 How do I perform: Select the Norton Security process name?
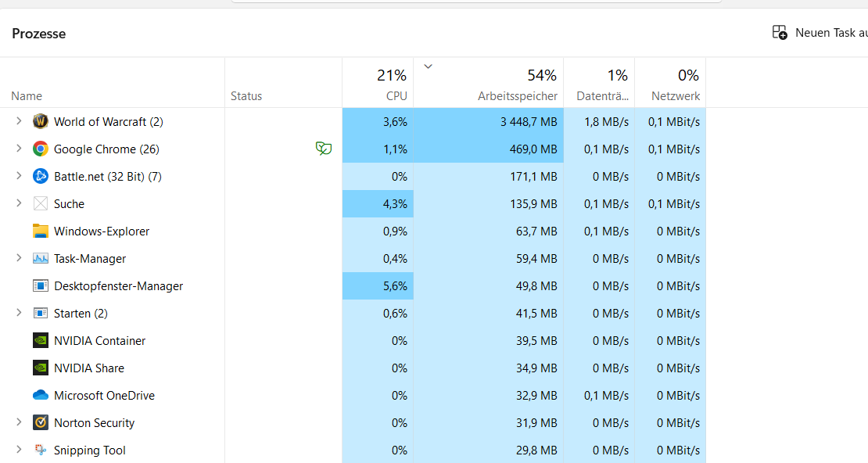[x=94, y=422]
